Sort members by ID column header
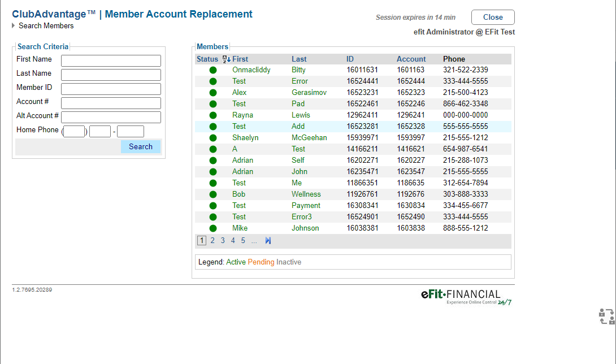The height and width of the screenshot is (364, 616). pos(350,59)
